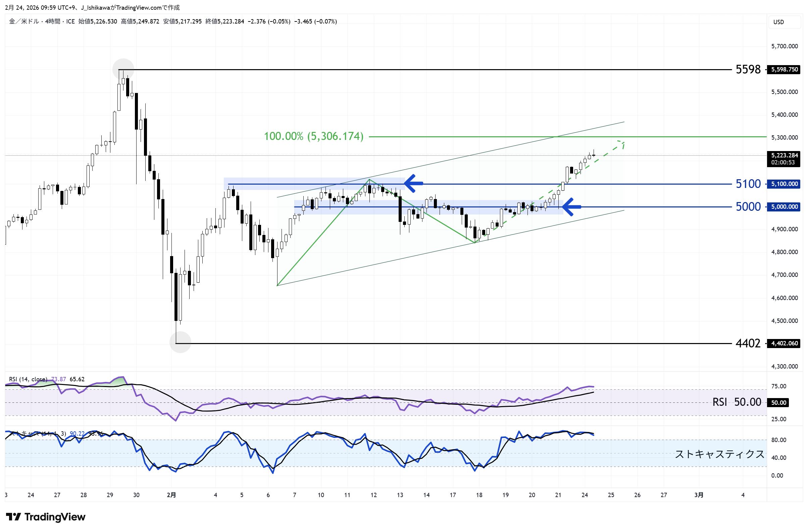Click the current price tag 5,223.284

pos(784,155)
